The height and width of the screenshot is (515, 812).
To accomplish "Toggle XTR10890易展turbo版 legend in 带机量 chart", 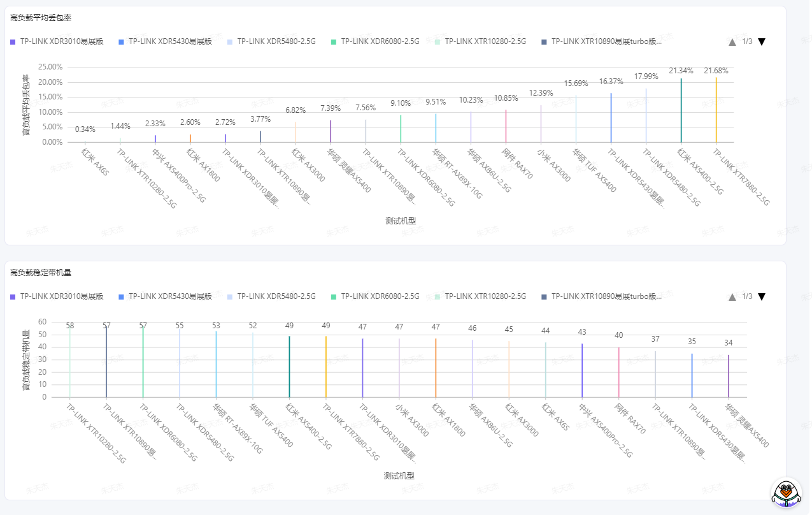I will (601, 296).
